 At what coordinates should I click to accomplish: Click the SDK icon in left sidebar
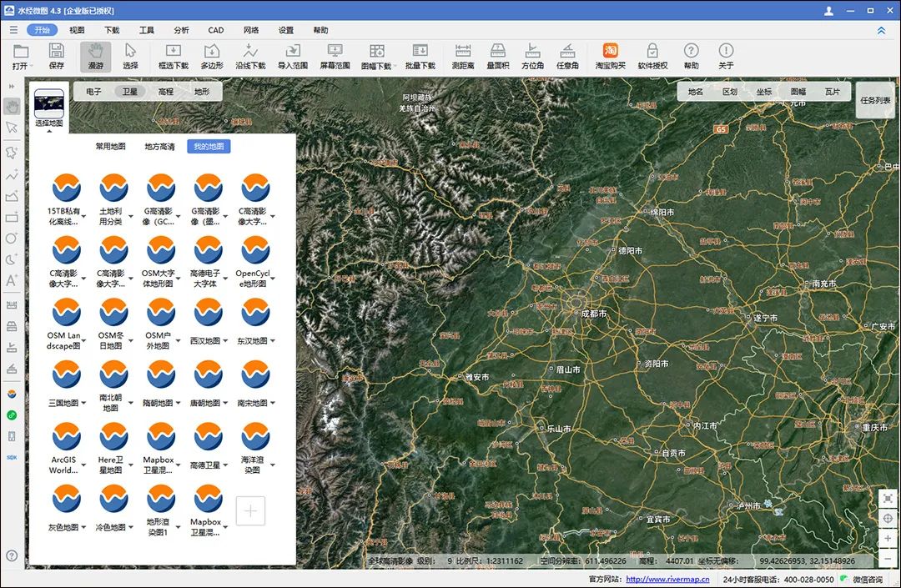(12, 458)
